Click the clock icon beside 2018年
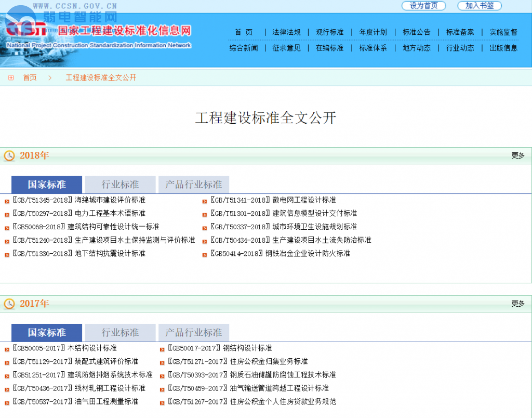Viewport: 532px width, 418px height. tap(9, 156)
